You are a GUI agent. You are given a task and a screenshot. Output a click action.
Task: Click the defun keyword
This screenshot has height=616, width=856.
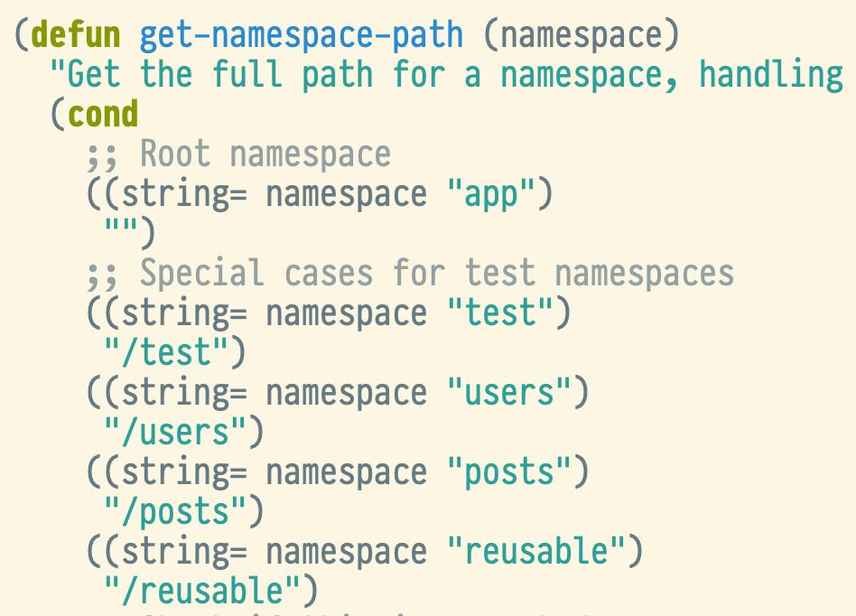[76, 34]
